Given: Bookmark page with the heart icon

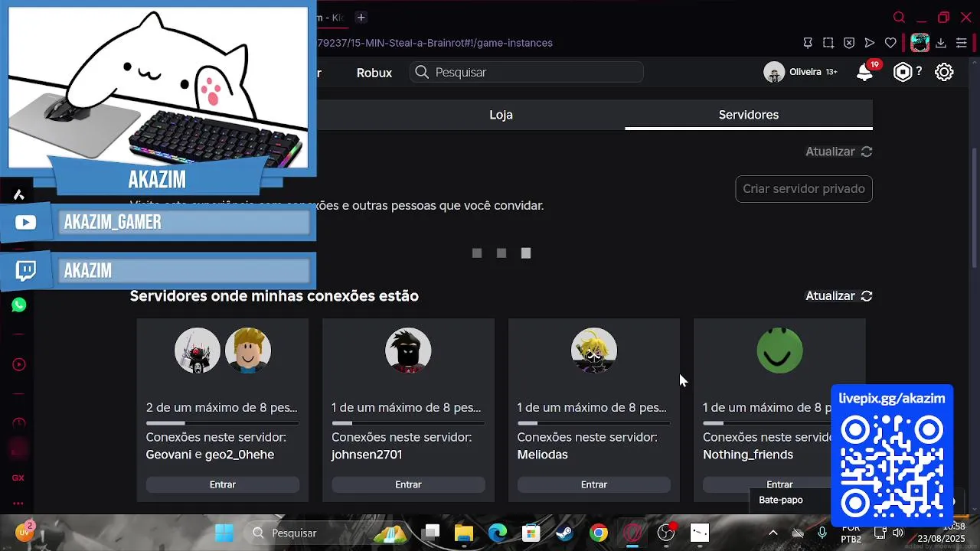Looking at the screenshot, I should click(x=890, y=43).
